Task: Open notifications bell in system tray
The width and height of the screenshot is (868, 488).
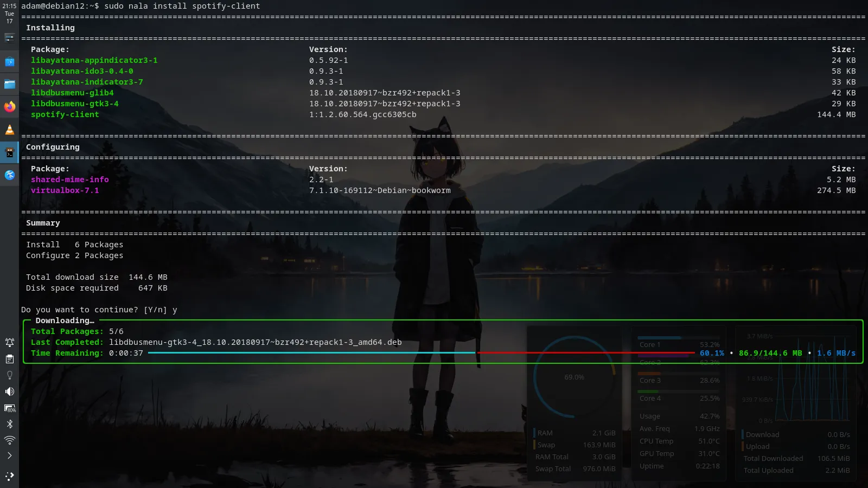Action: coord(9,342)
